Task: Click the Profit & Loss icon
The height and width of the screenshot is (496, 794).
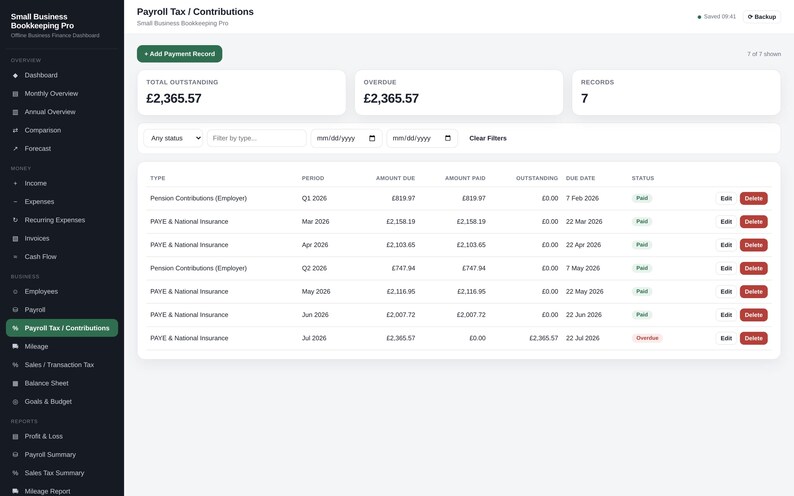Action: tap(15, 436)
